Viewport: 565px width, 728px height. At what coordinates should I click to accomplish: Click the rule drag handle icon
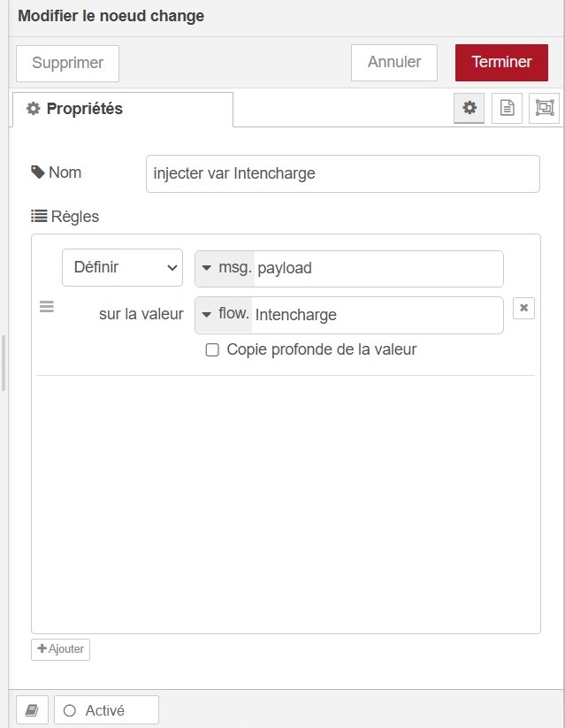coord(47,305)
